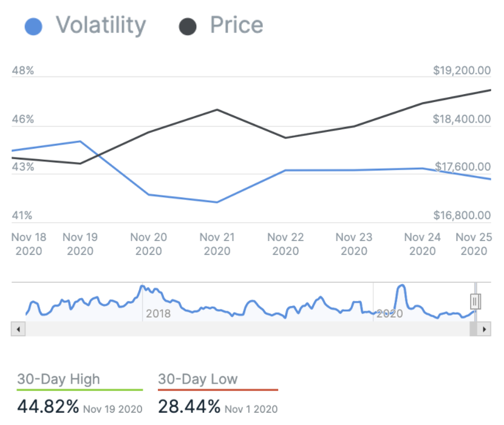This screenshot has height=425, width=504.
Task: Click the Nov 18 2020 axis label
Action: 28,243
